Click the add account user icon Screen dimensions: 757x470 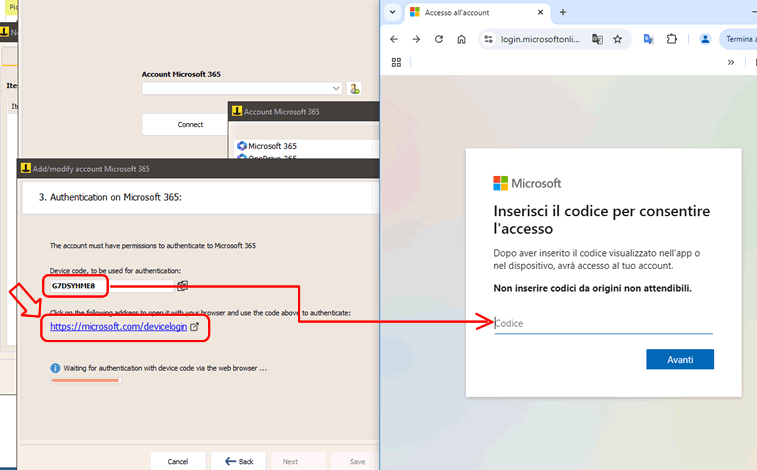(x=354, y=89)
